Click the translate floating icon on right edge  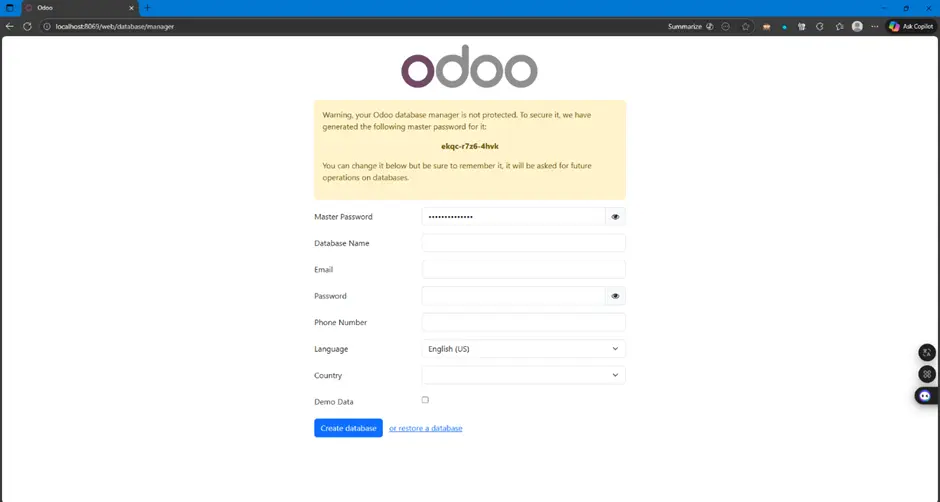coord(927,352)
